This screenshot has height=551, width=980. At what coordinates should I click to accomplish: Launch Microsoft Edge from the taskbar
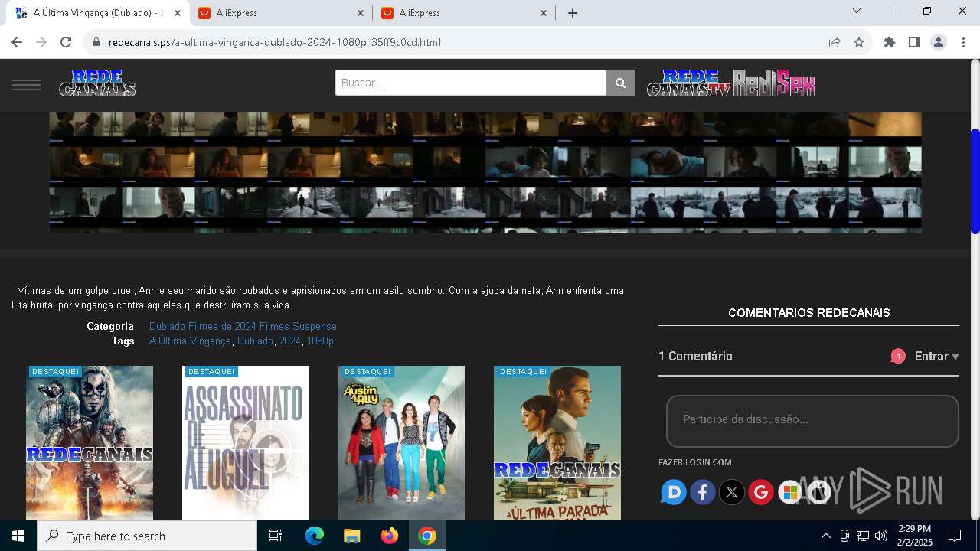[x=315, y=536]
